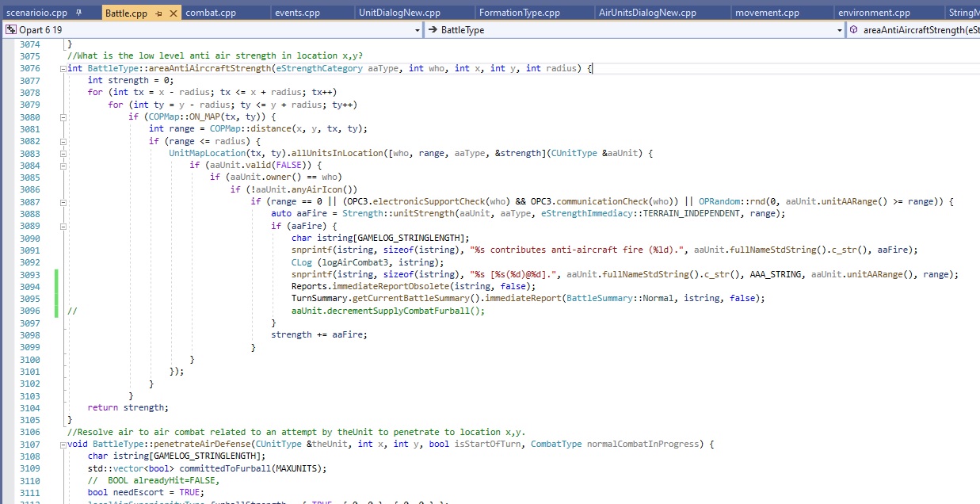Click 'strength += aaFire;' line
The height and width of the screenshot is (504, 980).
coord(319,334)
